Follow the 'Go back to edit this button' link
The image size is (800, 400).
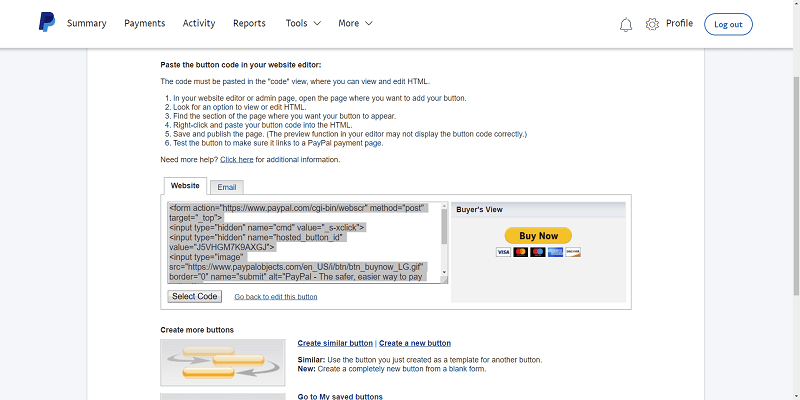[276, 297]
